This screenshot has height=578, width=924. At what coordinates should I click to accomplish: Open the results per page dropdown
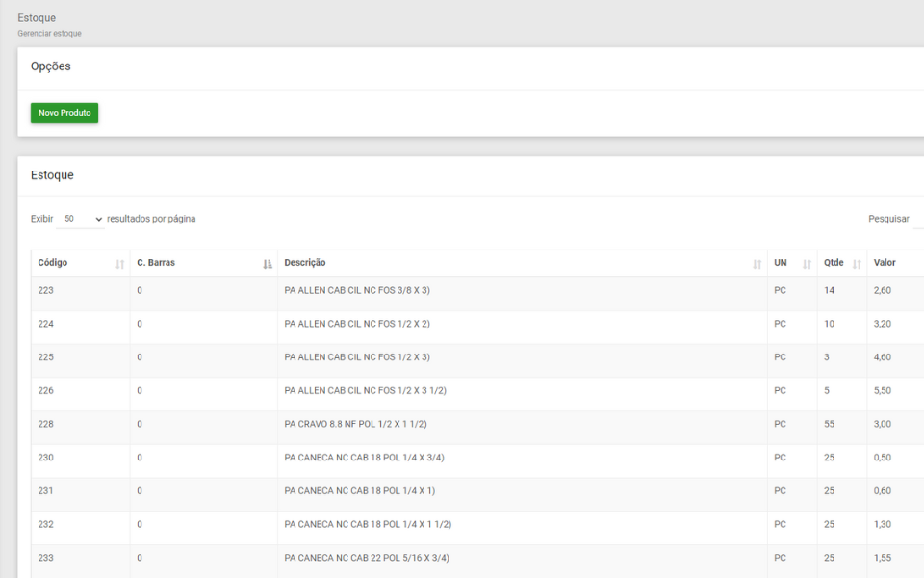pos(81,219)
